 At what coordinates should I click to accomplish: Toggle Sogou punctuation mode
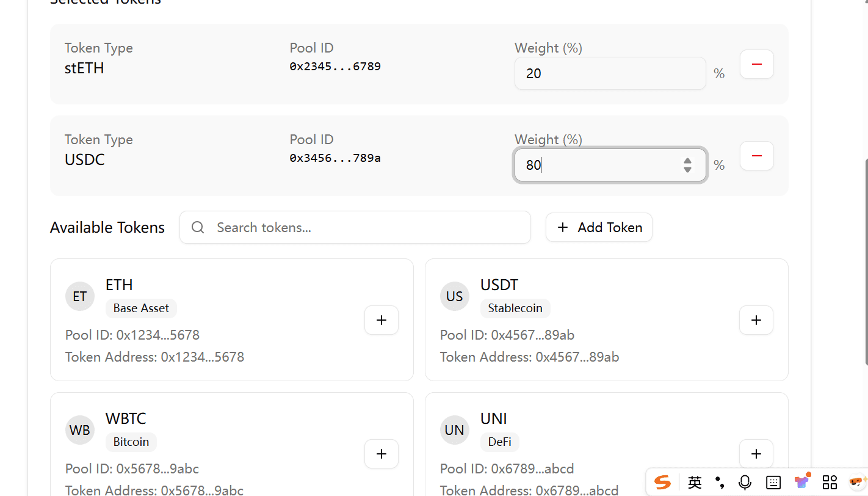[x=720, y=483]
